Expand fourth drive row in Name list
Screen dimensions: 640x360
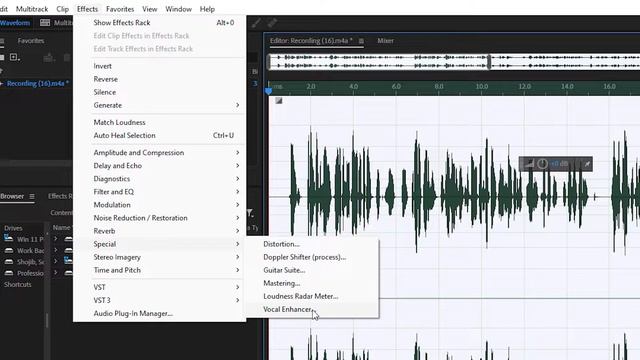pos(56,272)
